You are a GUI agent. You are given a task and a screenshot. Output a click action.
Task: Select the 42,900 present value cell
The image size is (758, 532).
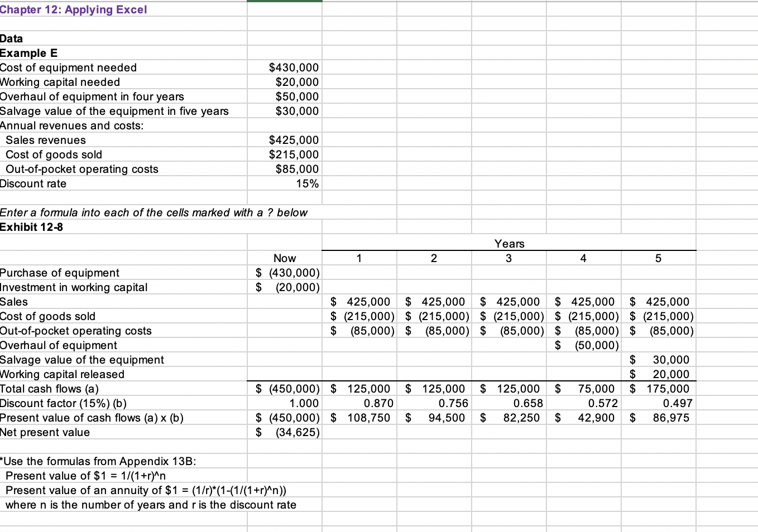click(x=584, y=418)
